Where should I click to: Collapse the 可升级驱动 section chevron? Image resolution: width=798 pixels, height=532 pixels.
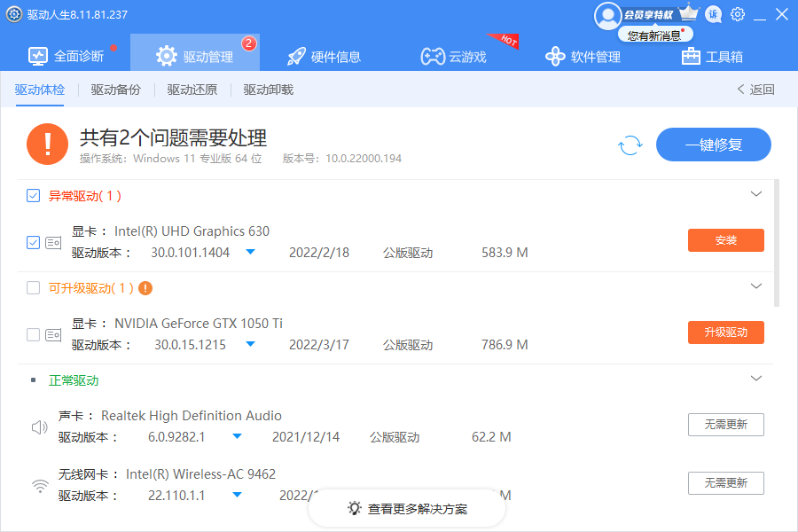coord(756,286)
